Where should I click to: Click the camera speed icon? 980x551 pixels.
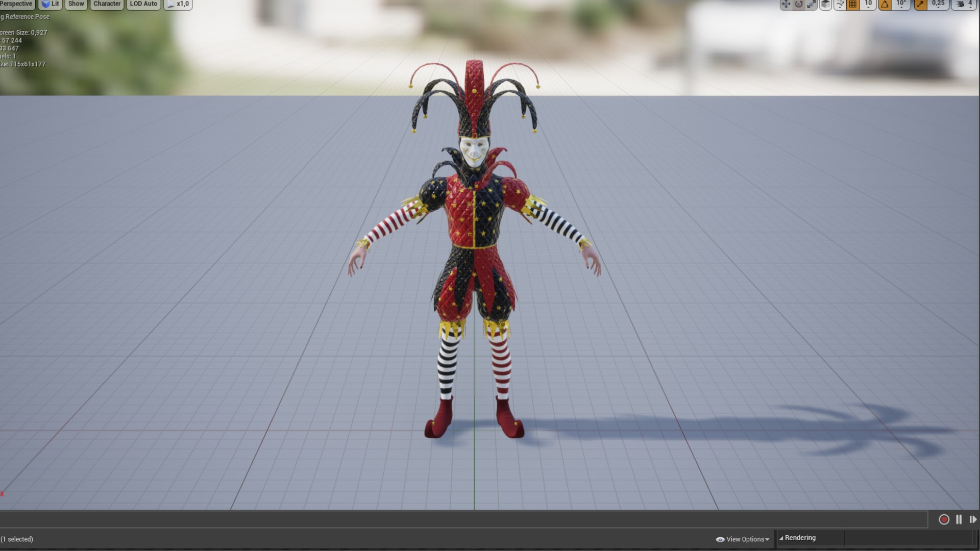pos(959,4)
